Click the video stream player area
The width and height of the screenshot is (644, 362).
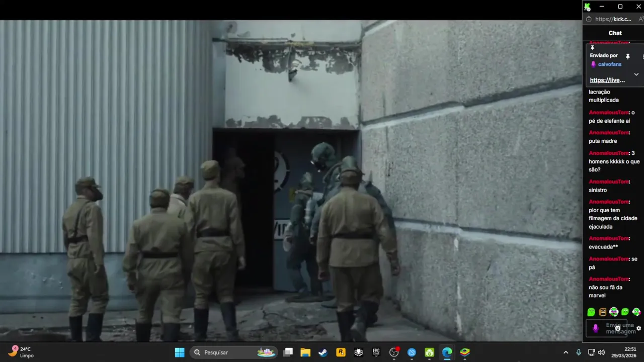click(291, 181)
